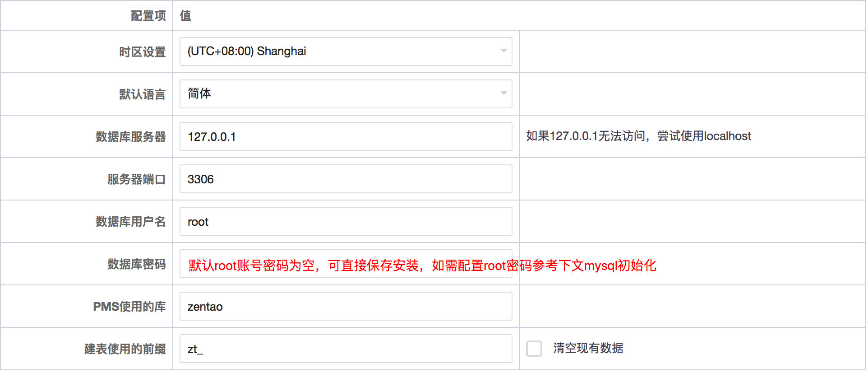
Task: Click the 数据库服务器 field containing 127.0.0.1
Action: pos(346,136)
